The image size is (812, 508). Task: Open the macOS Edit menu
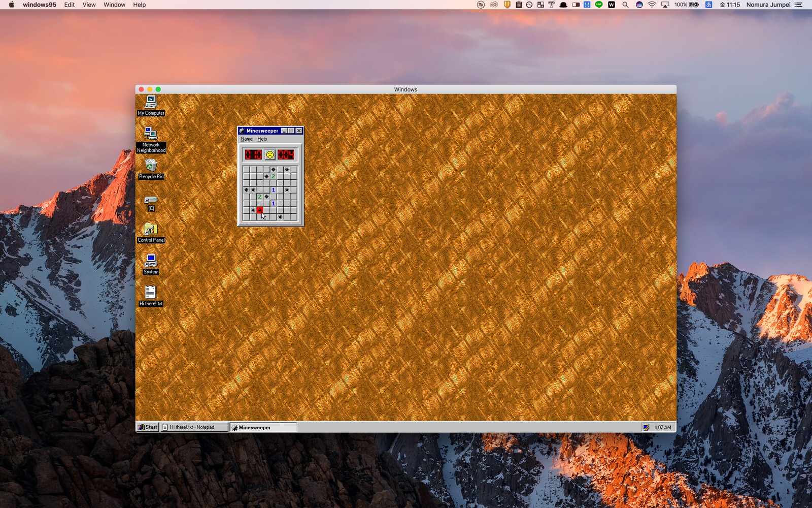tap(70, 5)
